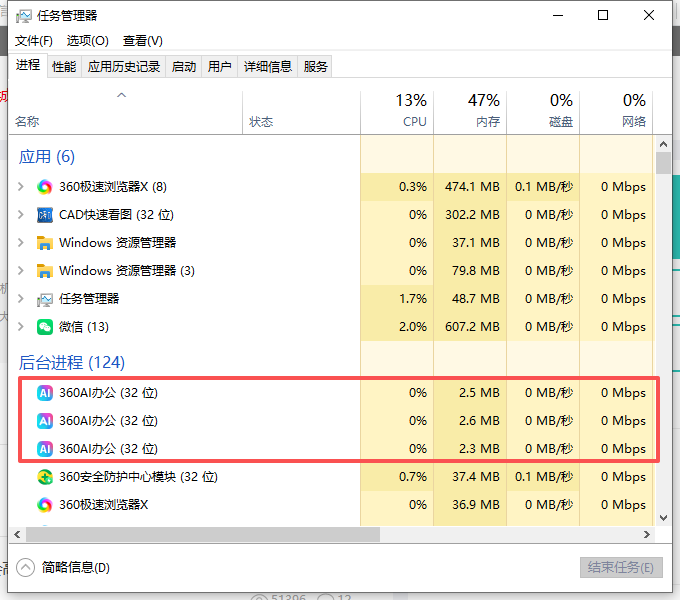The image size is (680, 600).
Task: Click the CAD快速看图 process icon
Action: pos(45,215)
